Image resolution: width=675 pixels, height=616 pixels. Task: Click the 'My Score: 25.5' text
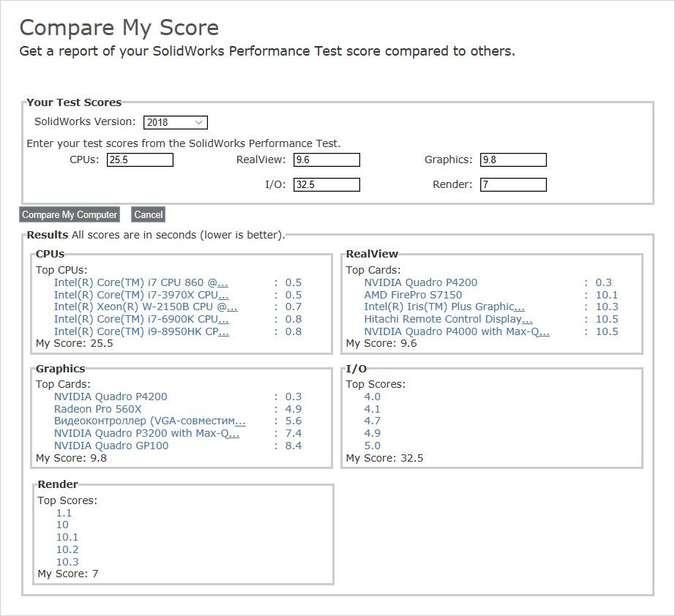(x=75, y=343)
